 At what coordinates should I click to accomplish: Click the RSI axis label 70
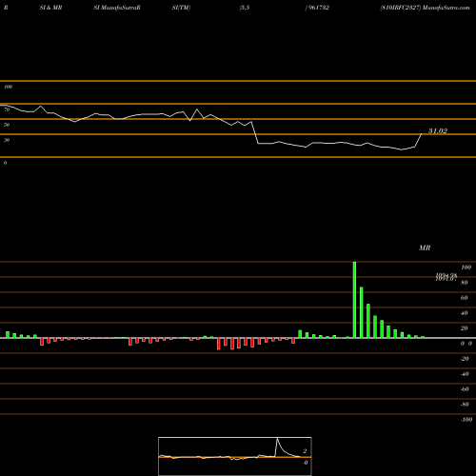(x=7, y=109)
